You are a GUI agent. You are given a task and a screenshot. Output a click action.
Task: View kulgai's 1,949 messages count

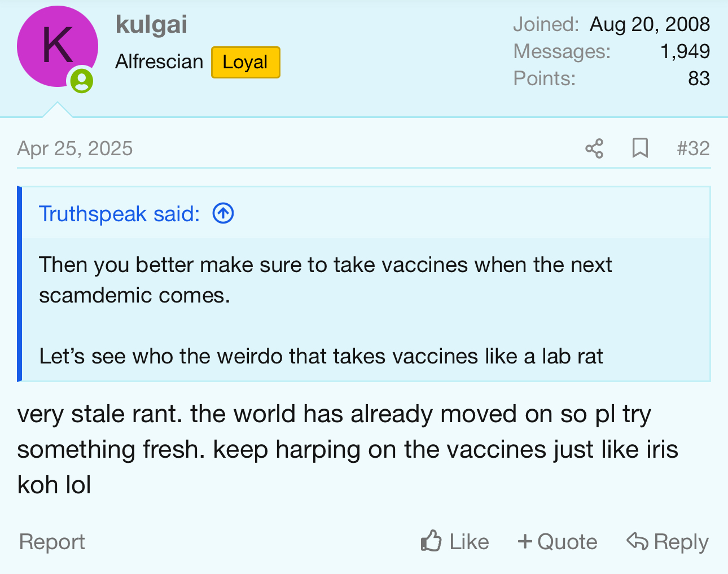point(685,51)
